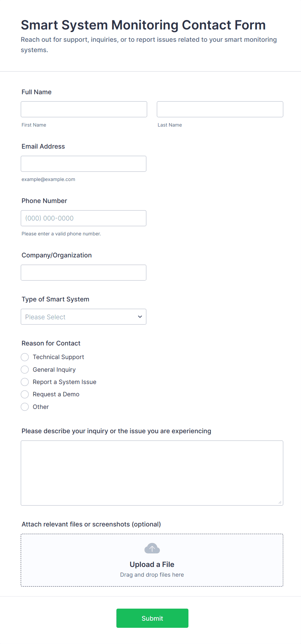This screenshot has height=644, width=301.
Task: Click the inquiry description text area
Action: pos(152,473)
